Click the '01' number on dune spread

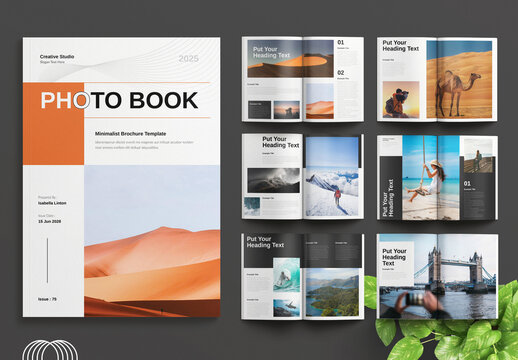340,42
